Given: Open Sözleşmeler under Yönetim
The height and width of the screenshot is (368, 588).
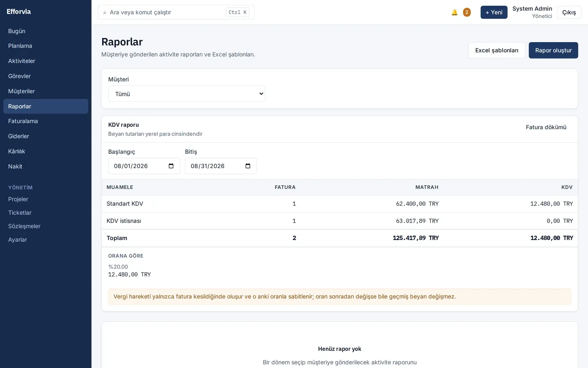Looking at the screenshot, I should pos(46,226).
